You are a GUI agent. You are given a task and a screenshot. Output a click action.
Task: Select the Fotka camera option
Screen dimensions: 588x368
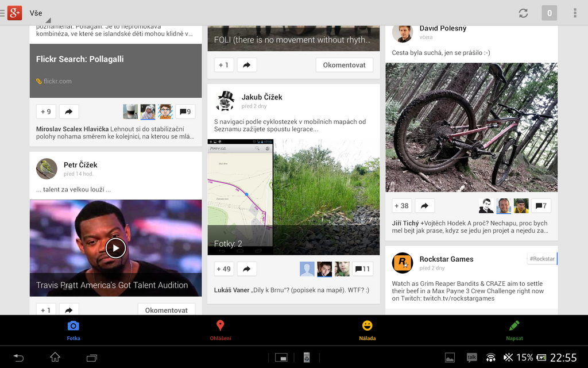pos(73,326)
